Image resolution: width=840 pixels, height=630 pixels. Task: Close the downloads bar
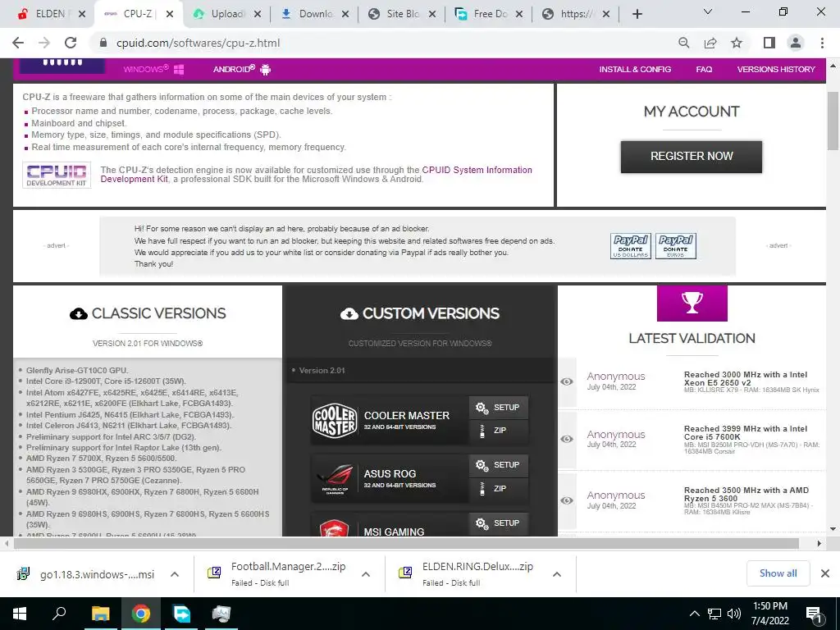click(825, 573)
